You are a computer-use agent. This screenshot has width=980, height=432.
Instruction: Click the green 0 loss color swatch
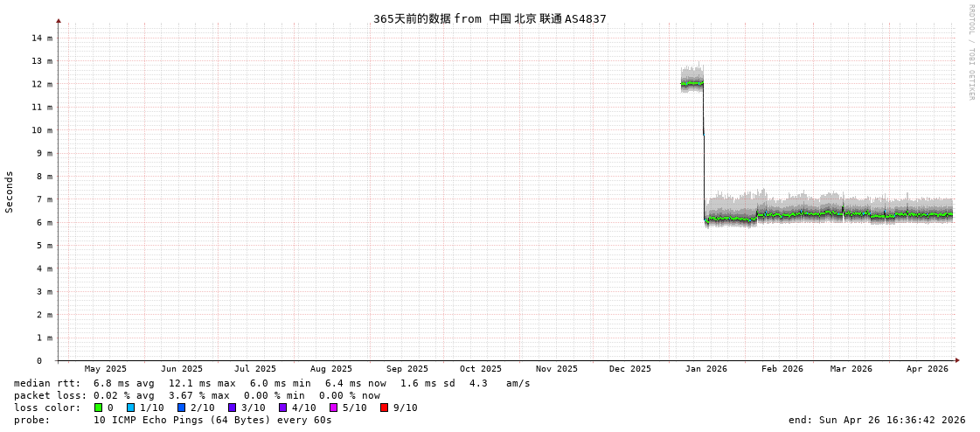(99, 408)
